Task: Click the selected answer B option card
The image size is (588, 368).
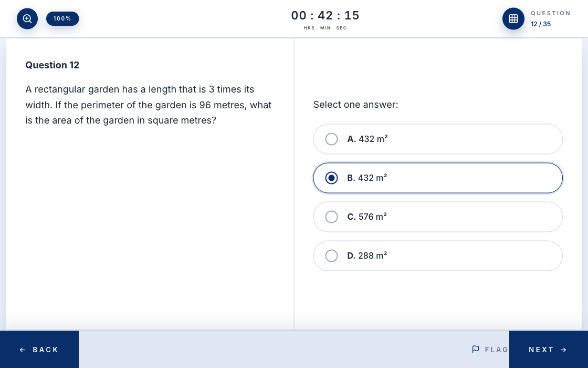Action: pyautogui.click(x=438, y=178)
